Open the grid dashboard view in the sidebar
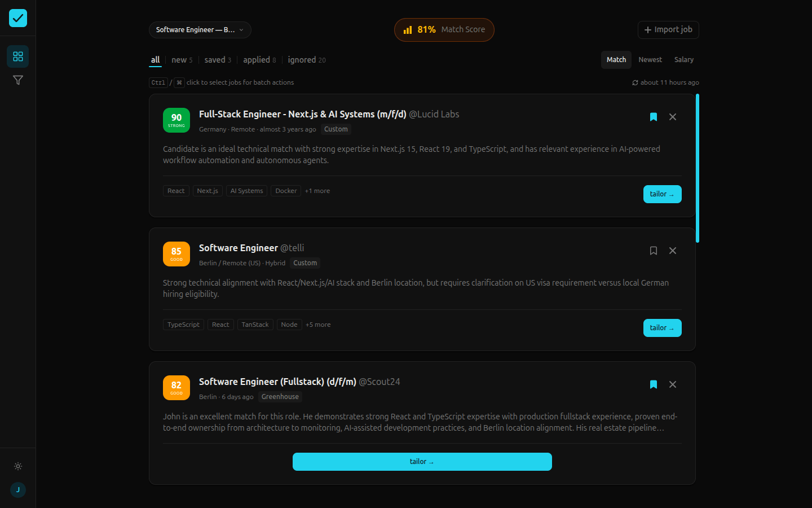 18,56
